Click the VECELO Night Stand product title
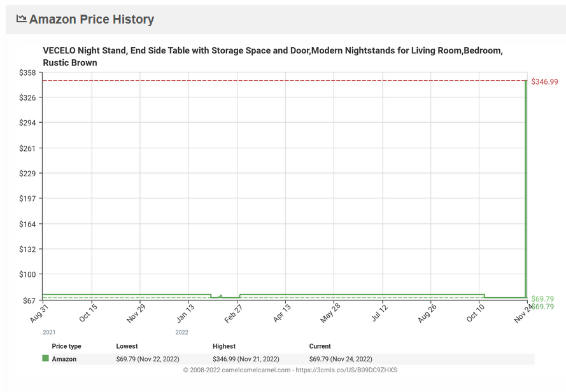This screenshot has height=392, width=566. pos(272,57)
